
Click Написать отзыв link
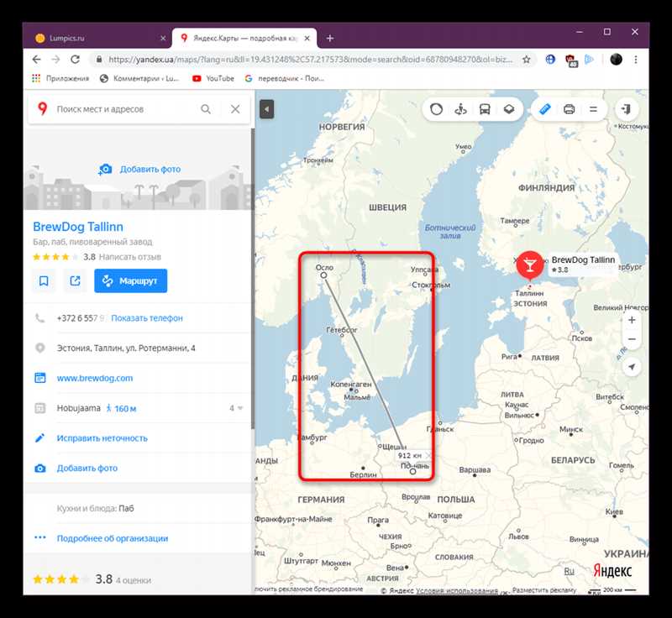130,257
